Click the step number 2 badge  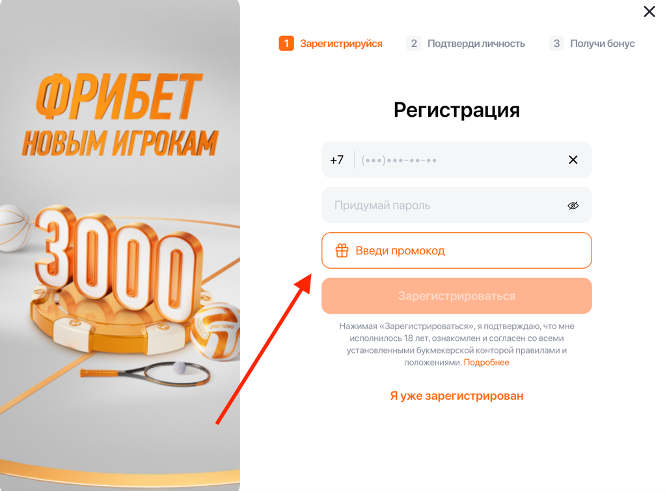[414, 43]
